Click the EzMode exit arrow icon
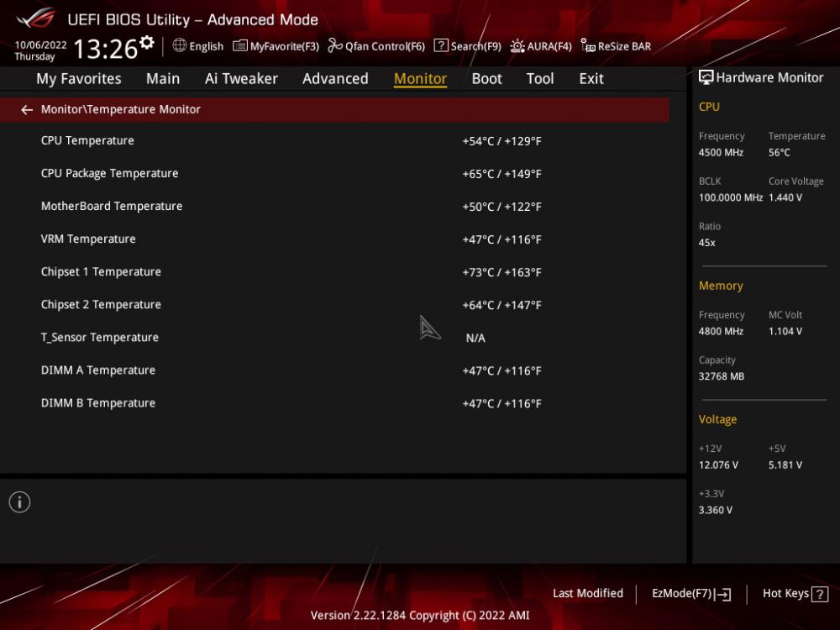This screenshot has width=840, height=630. click(722, 594)
